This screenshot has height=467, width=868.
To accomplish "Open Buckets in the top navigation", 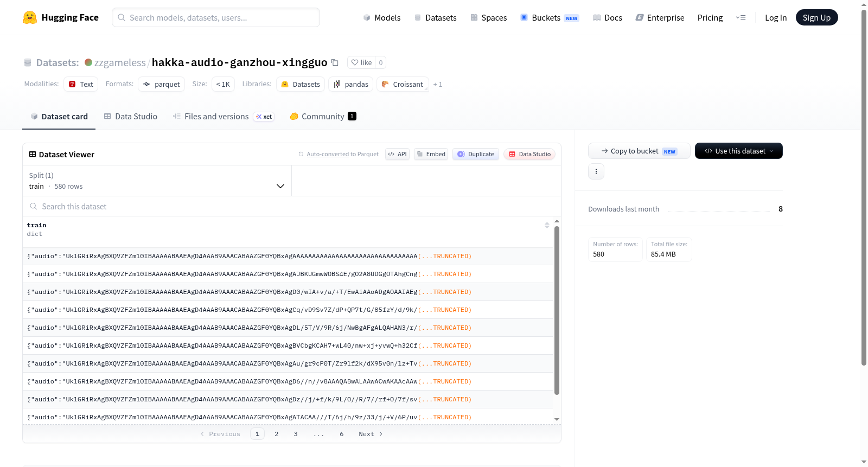I will 550,17.
